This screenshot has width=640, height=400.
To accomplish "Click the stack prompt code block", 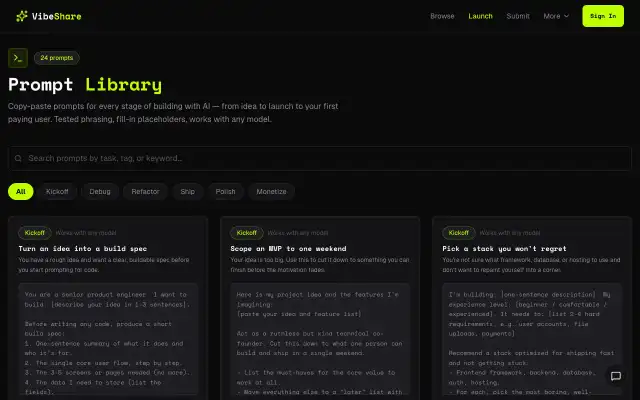I will pos(532,339).
